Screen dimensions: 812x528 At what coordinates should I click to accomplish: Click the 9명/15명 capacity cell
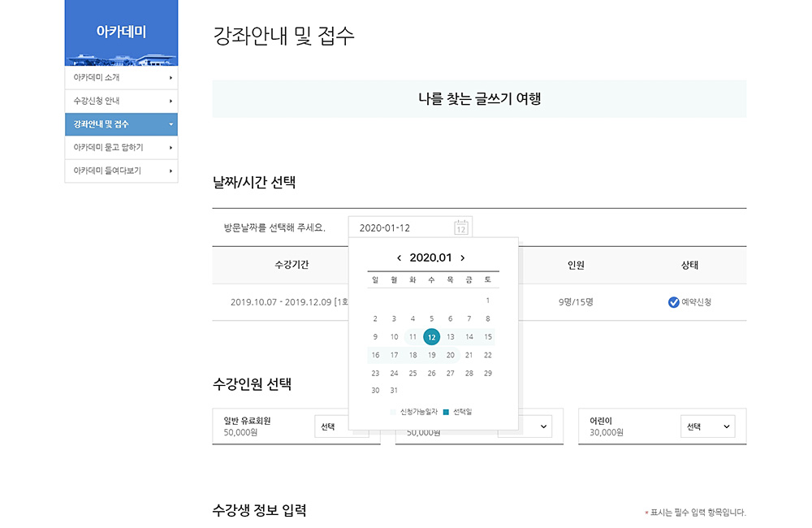click(576, 302)
